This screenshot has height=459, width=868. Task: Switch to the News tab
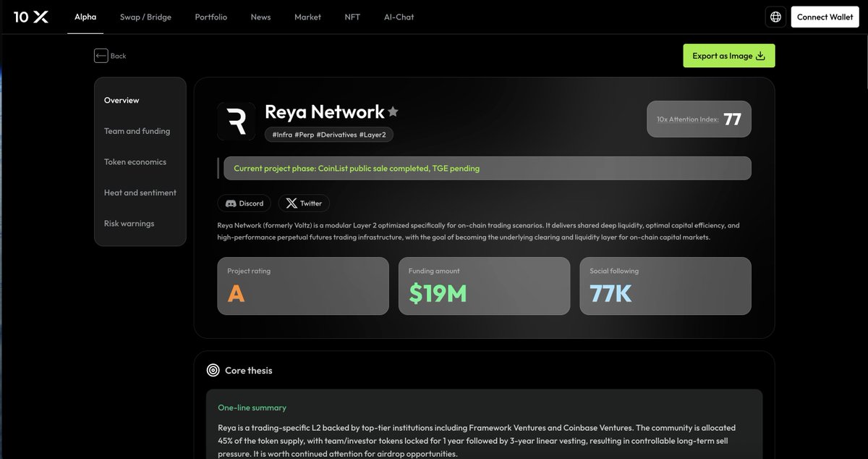pos(260,17)
